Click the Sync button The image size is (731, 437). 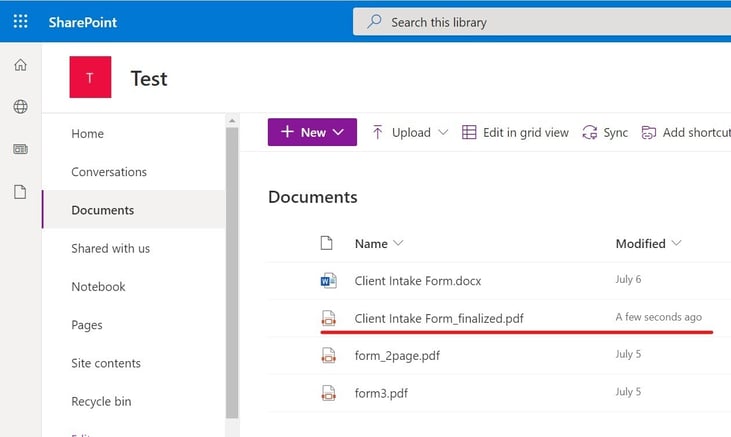[x=605, y=132]
